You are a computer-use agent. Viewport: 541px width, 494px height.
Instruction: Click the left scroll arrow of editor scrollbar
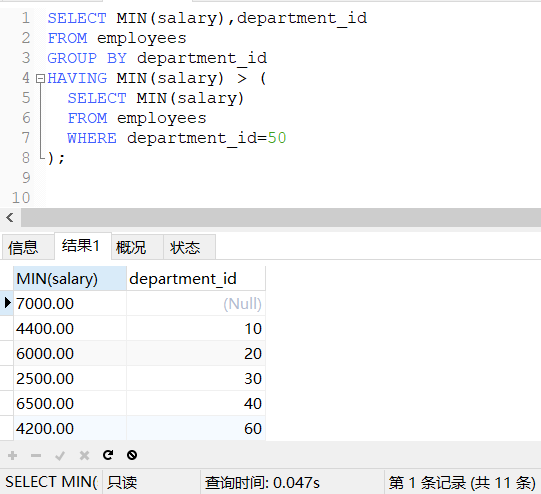click(x=10, y=217)
